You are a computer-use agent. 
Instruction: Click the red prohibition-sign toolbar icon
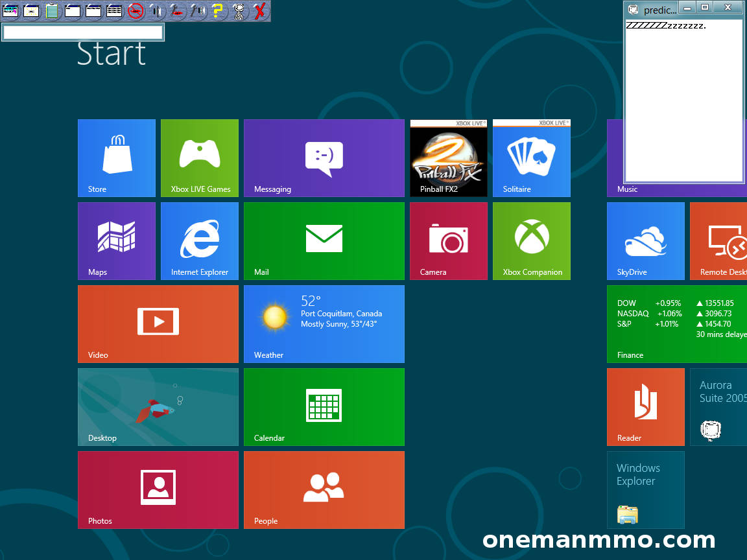click(136, 11)
